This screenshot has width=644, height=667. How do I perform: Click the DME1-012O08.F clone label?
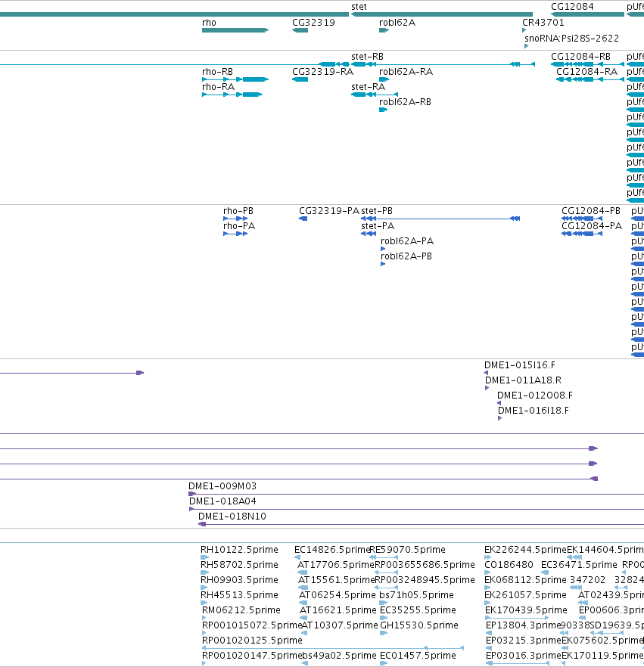pos(534,396)
